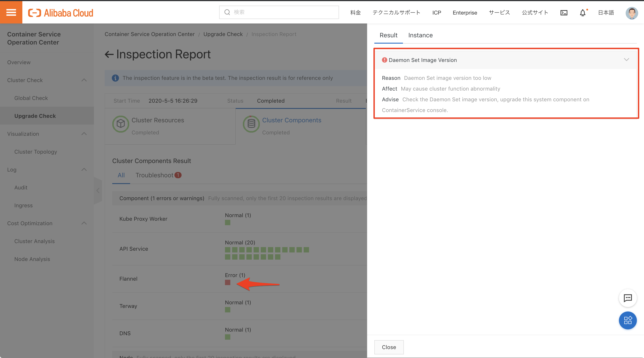The image size is (644, 358).
Task: Collapse the Cost Optimization sidebar section
Action: click(84, 223)
